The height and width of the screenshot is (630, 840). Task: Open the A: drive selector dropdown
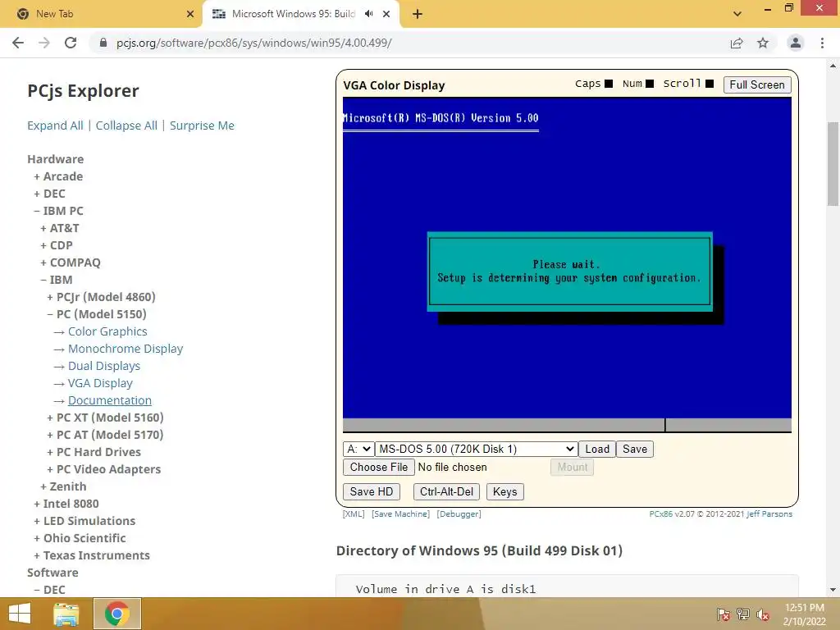[358, 449]
